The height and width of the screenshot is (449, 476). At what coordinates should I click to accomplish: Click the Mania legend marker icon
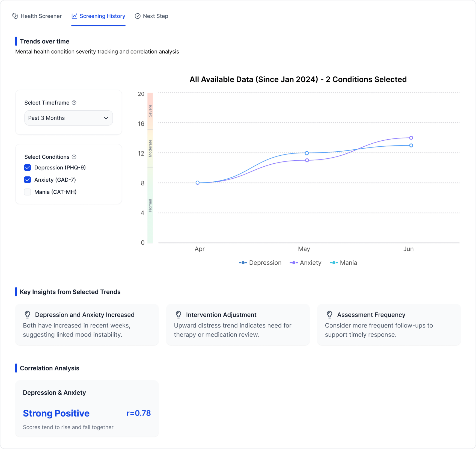click(x=334, y=263)
